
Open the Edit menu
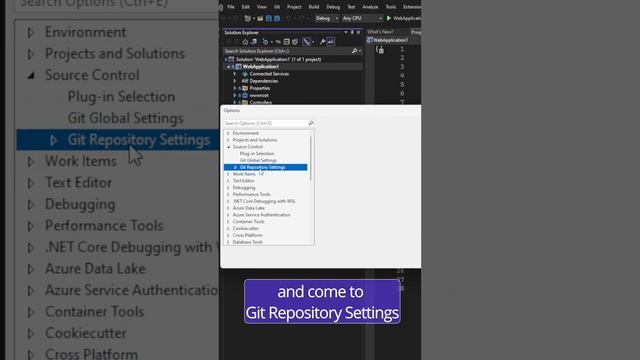[245, 7]
